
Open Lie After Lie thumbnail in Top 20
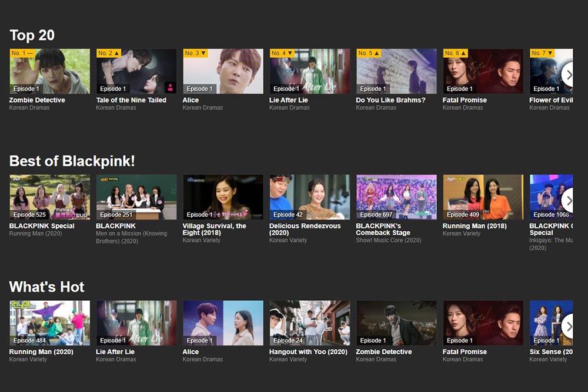[310, 71]
